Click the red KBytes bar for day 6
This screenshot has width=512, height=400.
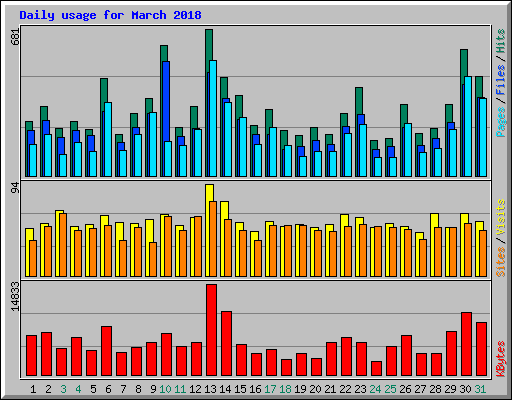pos(106,351)
